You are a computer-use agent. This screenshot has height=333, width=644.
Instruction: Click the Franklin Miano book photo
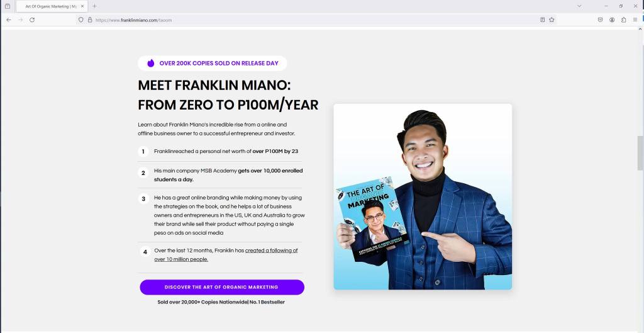point(423,196)
